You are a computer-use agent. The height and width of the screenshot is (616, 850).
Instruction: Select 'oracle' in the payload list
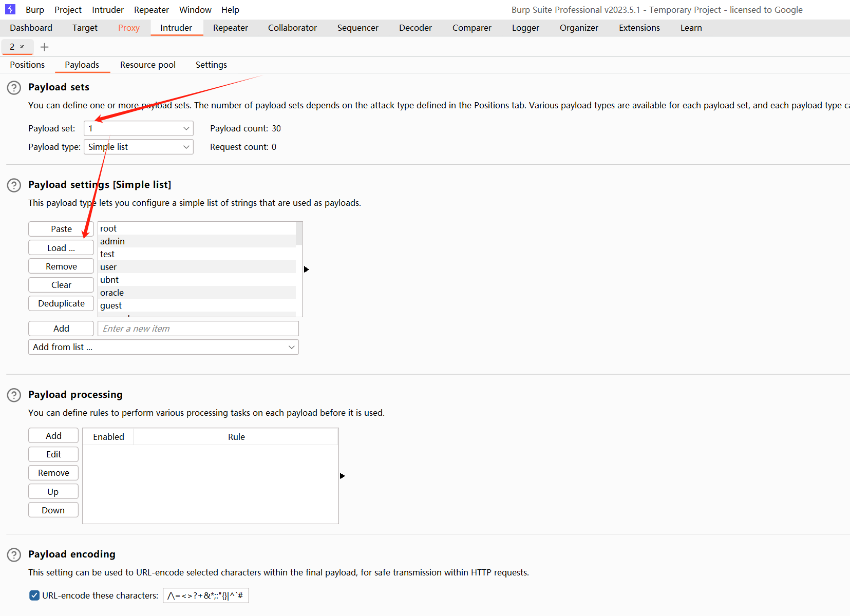[197, 293]
